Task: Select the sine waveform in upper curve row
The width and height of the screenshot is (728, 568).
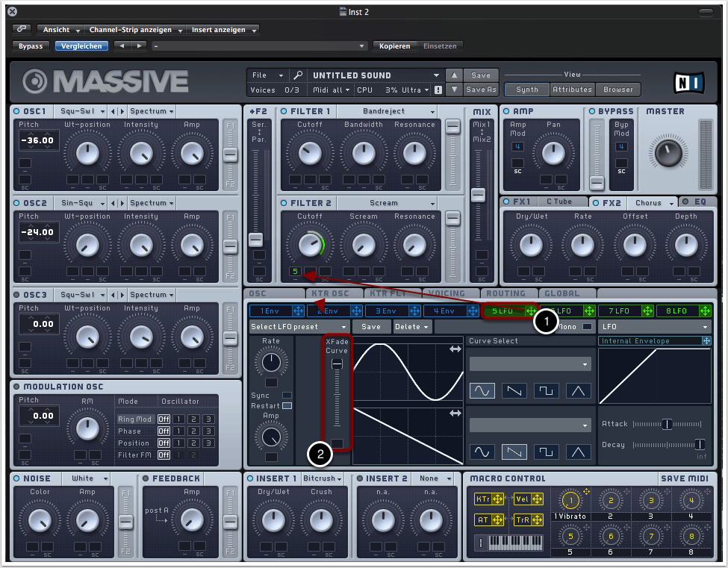Action: coord(482,390)
